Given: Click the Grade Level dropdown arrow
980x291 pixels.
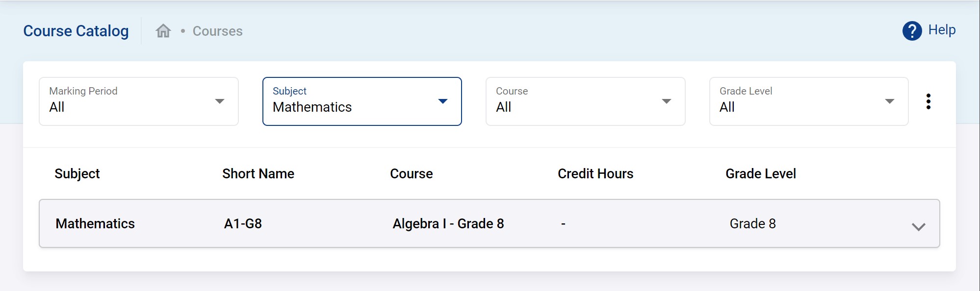Looking at the screenshot, I should pos(889,101).
